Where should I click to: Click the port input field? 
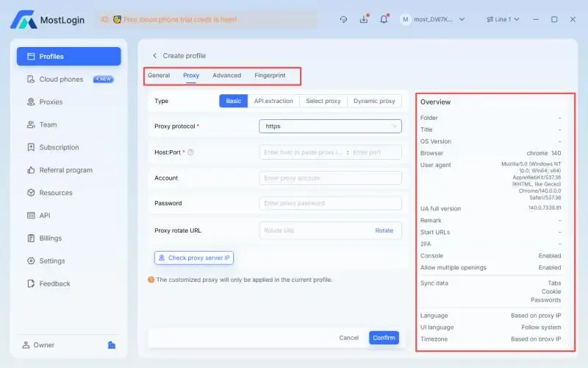376,152
